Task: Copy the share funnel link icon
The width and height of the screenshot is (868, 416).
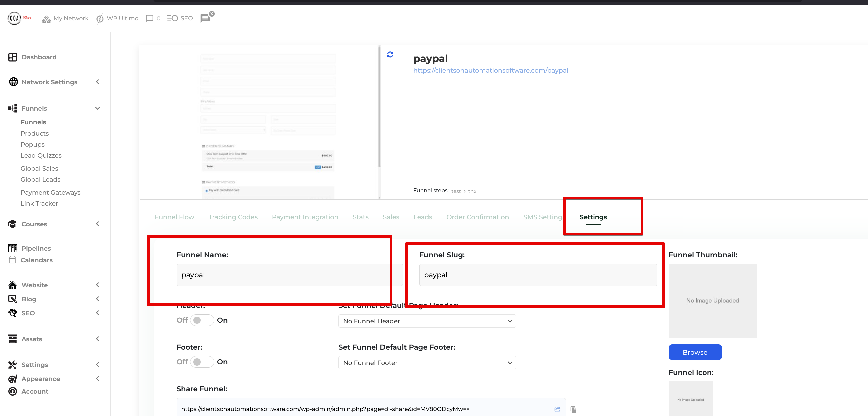Action: [573, 409]
